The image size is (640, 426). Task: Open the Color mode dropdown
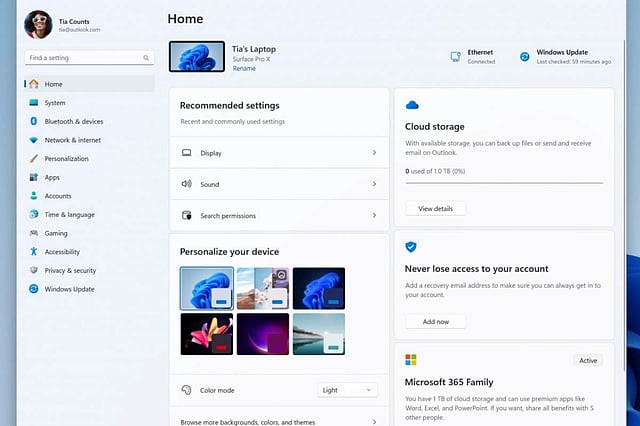(347, 390)
